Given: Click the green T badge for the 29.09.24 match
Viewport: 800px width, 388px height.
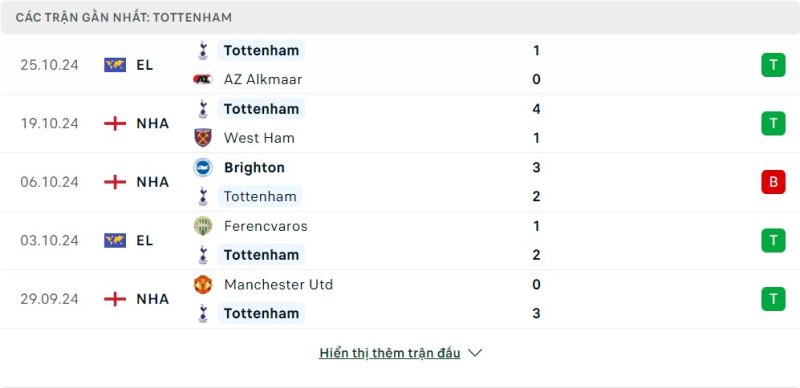Looking at the screenshot, I should [773, 299].
